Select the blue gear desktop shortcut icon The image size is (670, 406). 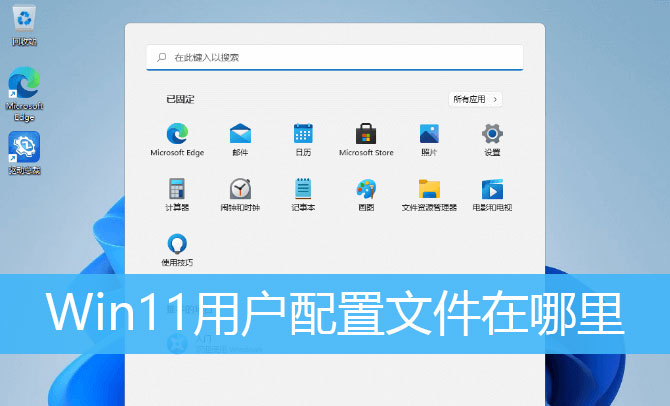tap(24, 147)
